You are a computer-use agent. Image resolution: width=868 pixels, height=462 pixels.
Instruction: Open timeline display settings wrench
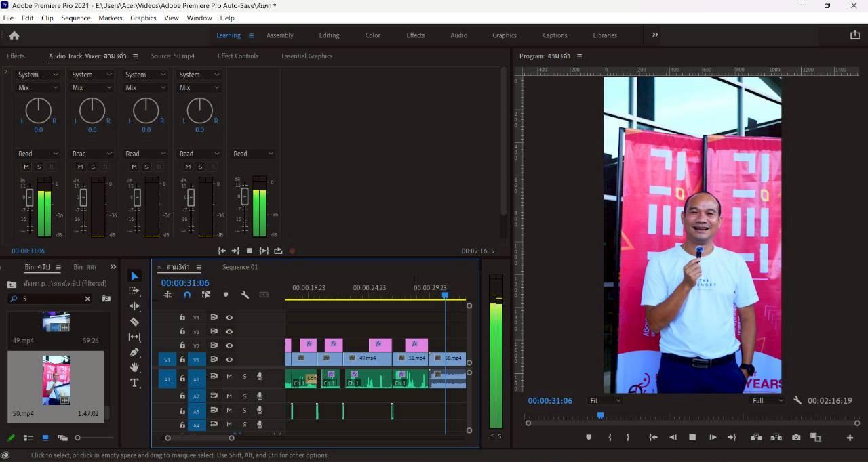click(x=245, y=295)
